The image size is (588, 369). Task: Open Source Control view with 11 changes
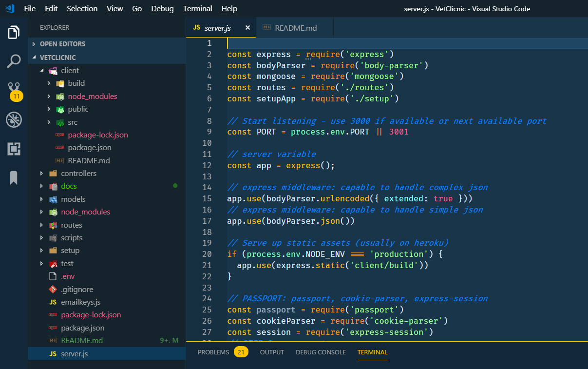[x=14, y=91]
